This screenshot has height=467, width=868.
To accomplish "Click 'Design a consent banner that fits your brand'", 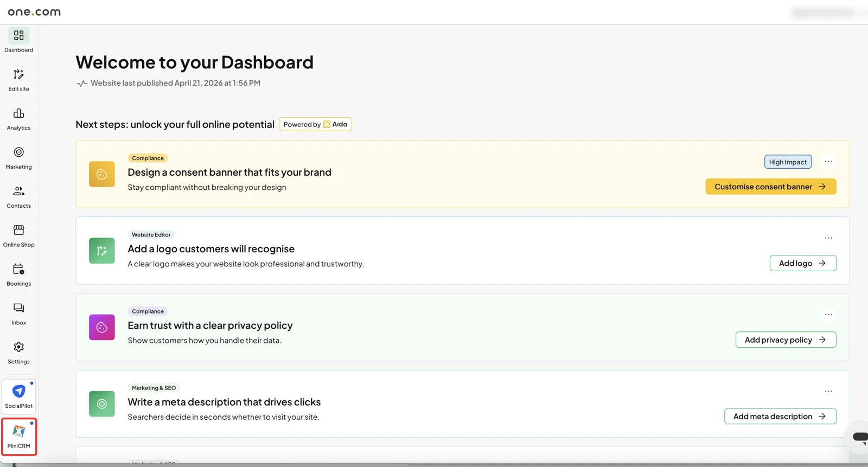I will (229, 172).
